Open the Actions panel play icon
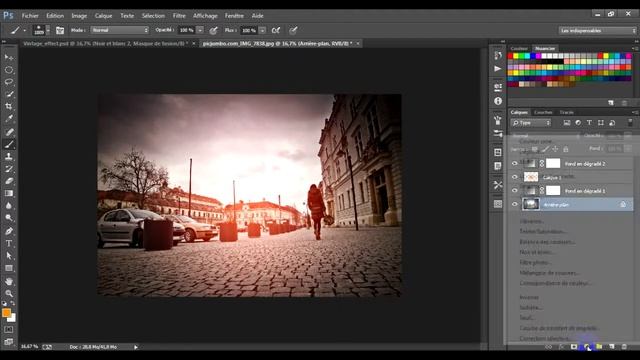Screen dimensions: 640x360 498,69
